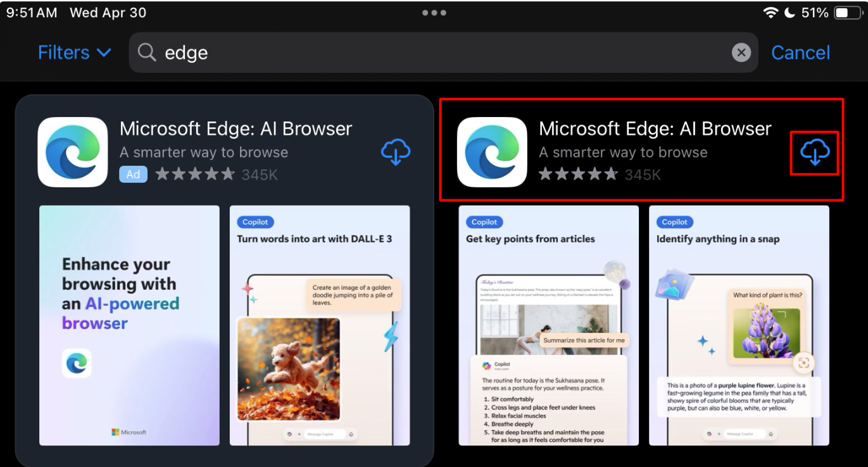Tap the Wi-Fi status icon
Screen dimensions: 868x467
pos(771,13)
